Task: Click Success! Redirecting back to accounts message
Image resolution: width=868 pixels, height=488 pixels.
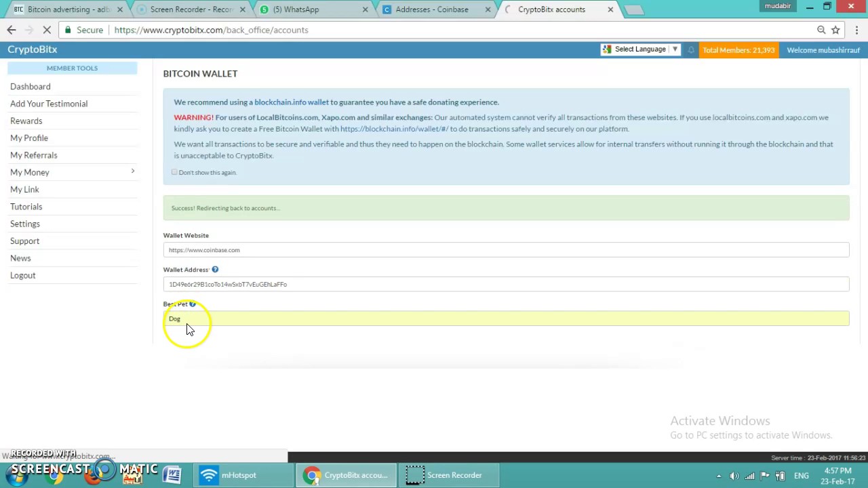Action: [225, 208]
